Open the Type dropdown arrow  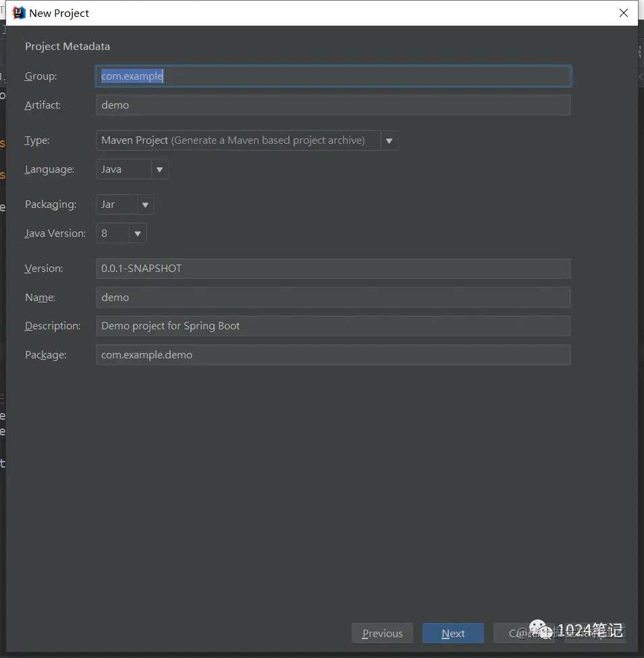(390, 140)
